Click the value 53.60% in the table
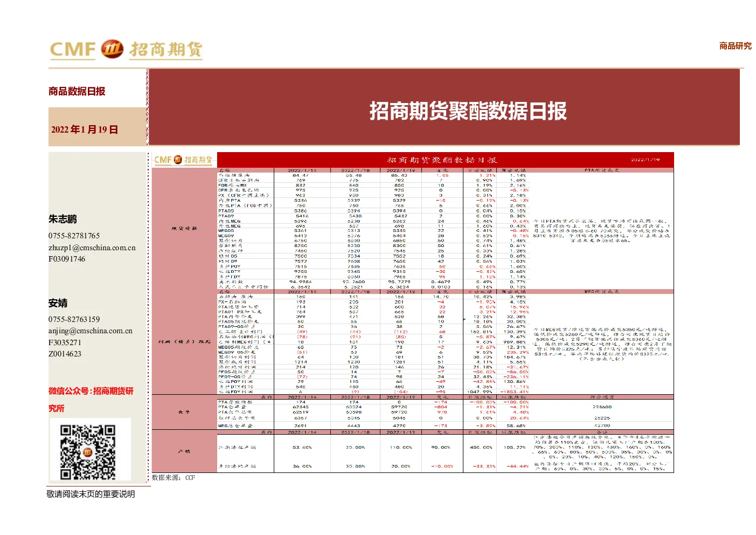 [302, 447]
